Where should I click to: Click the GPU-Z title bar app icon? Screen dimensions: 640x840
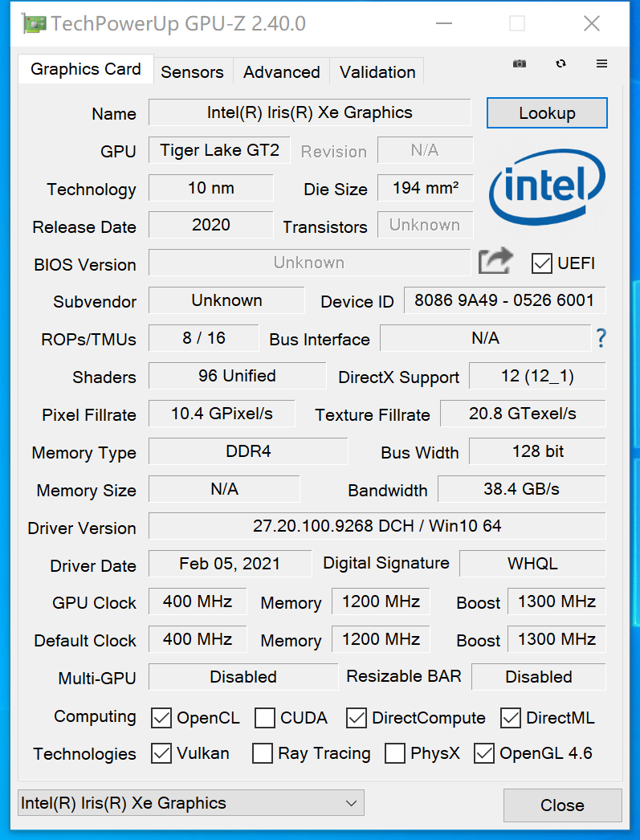click(35, 24)
